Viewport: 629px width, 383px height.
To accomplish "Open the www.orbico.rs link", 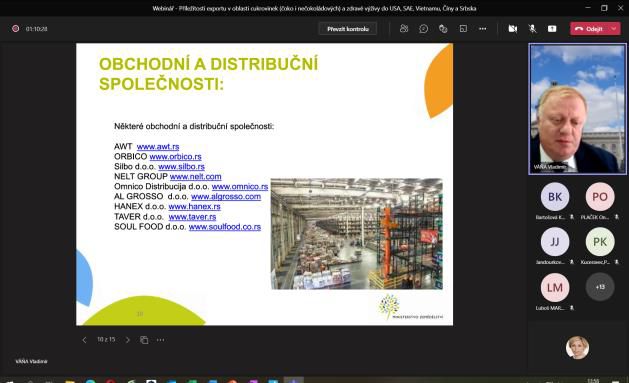I will tap(175, 156).
